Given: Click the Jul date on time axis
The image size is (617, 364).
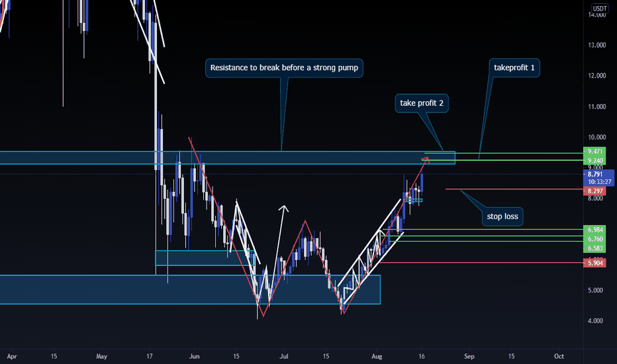Looking at the screenshot, I should (x=284, y=357).
